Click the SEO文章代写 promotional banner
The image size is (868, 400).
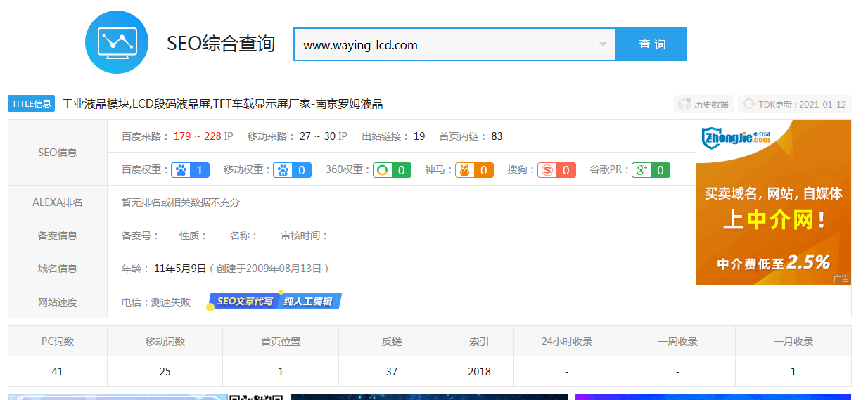275,302
